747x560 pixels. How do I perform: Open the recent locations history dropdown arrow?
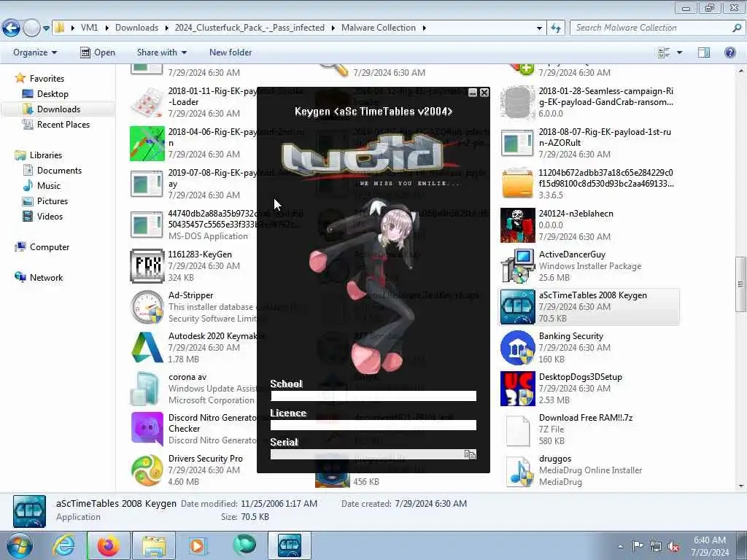[x=46, y=28]
